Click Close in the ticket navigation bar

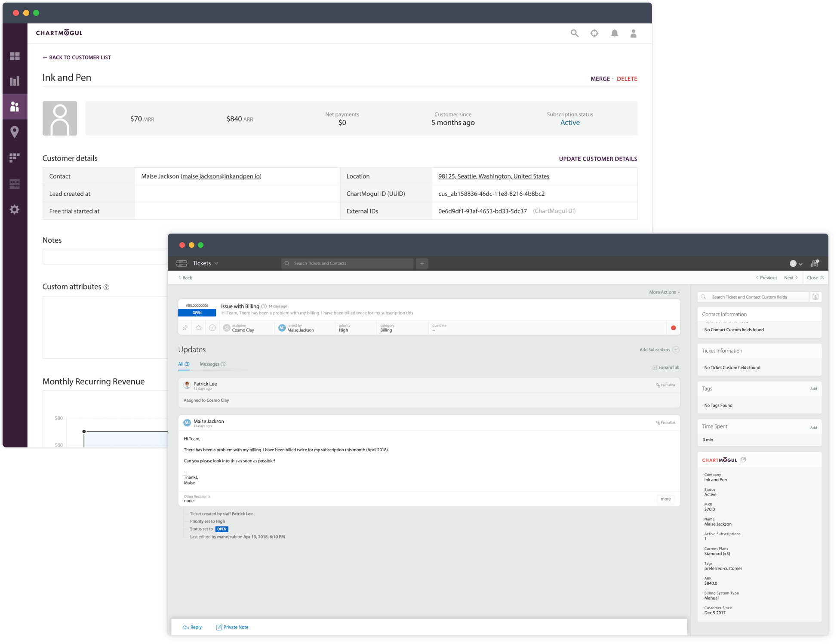click(x=815, y=277)
